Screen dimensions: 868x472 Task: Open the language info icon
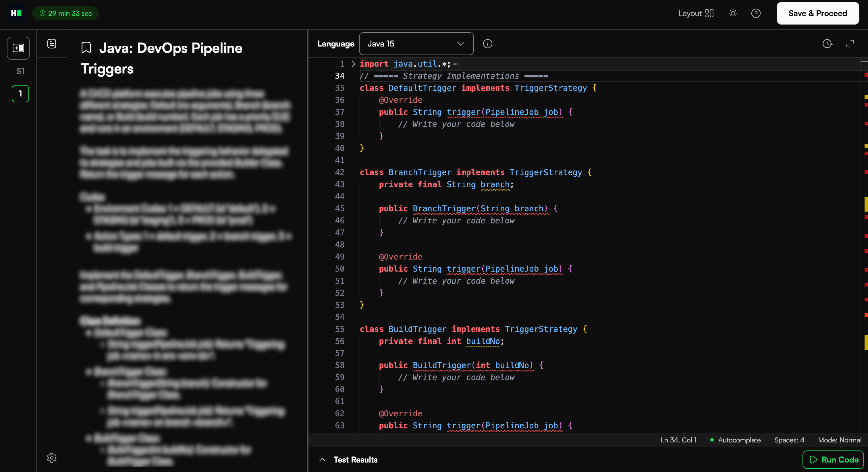[x=487, y=44]
